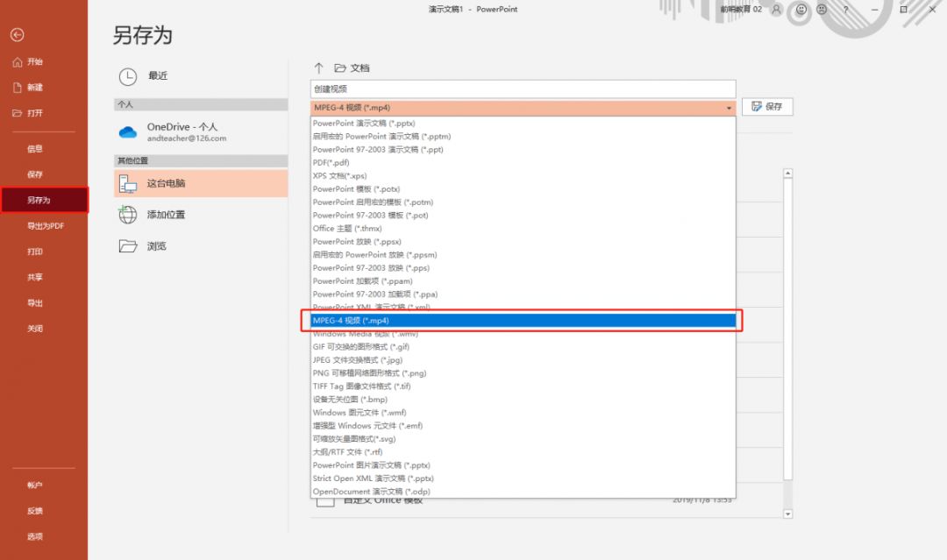Send a frown via sad face icon
This screenshot has height=560, width=947.
point(822,9)
